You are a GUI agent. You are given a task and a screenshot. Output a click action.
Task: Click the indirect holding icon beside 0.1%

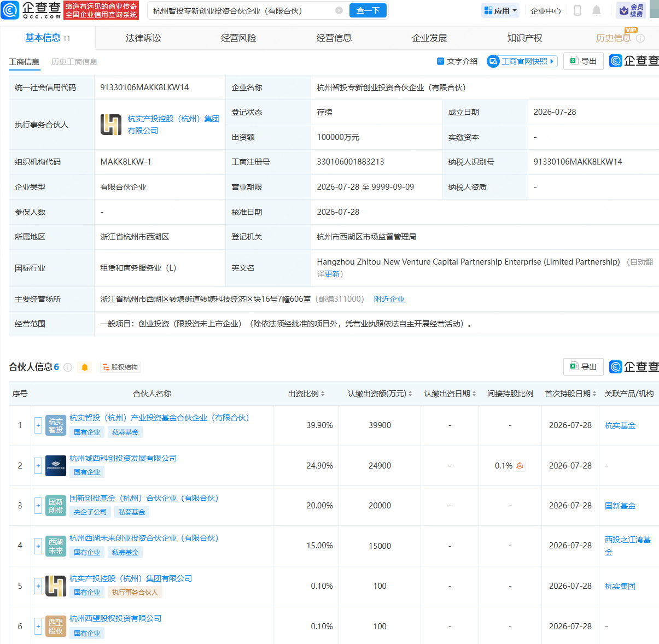point(520,466)
